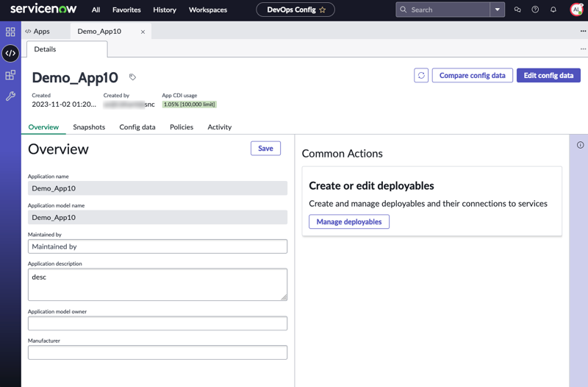Click Manage deployables

click(x=349, y=222)
